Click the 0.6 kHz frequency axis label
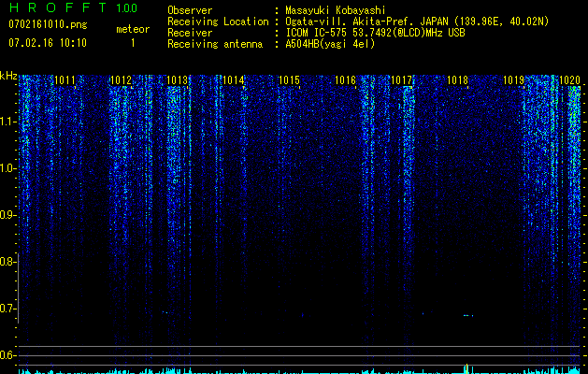This screenshot has width=588, height=374. click(x=7, y=355)
